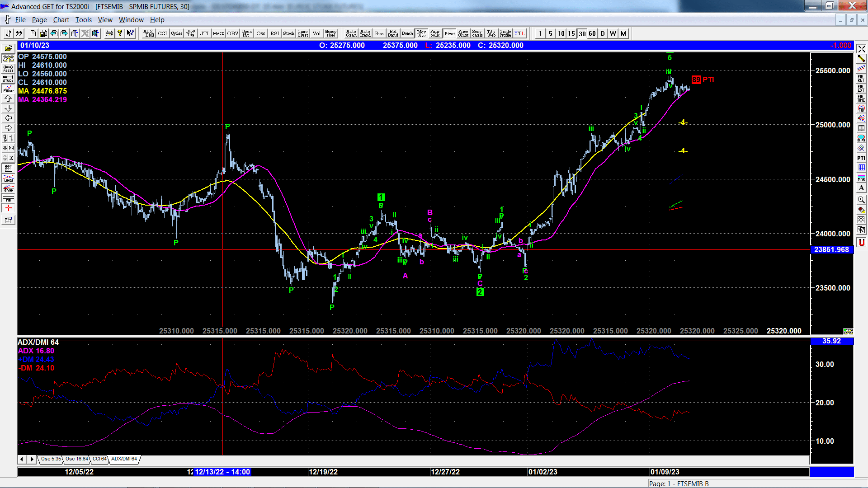This screenshot has height=488, width=868.
Task: Open the Cycles study tool
Action: click(x=176, y=33)
